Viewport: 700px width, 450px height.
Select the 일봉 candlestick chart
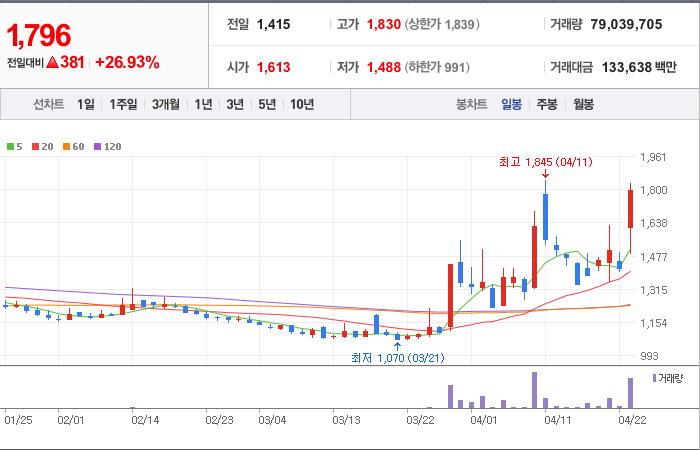pyautogui.click(x=511, y=104)
